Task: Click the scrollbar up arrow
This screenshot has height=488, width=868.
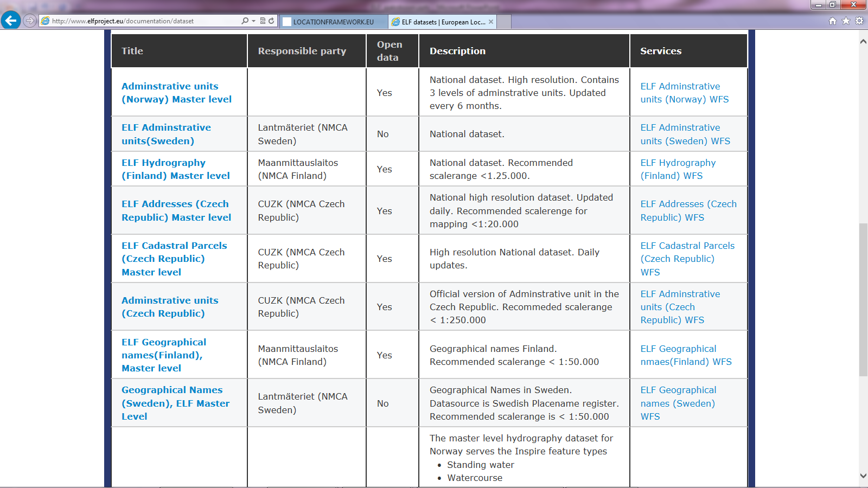Action: point(863,41)
